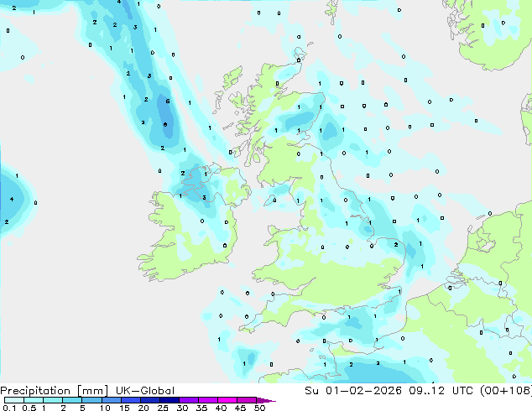Viewport: 532px width, 411px height.
Task: Click the '25' legend scale label
Action: tap(163, 408)
